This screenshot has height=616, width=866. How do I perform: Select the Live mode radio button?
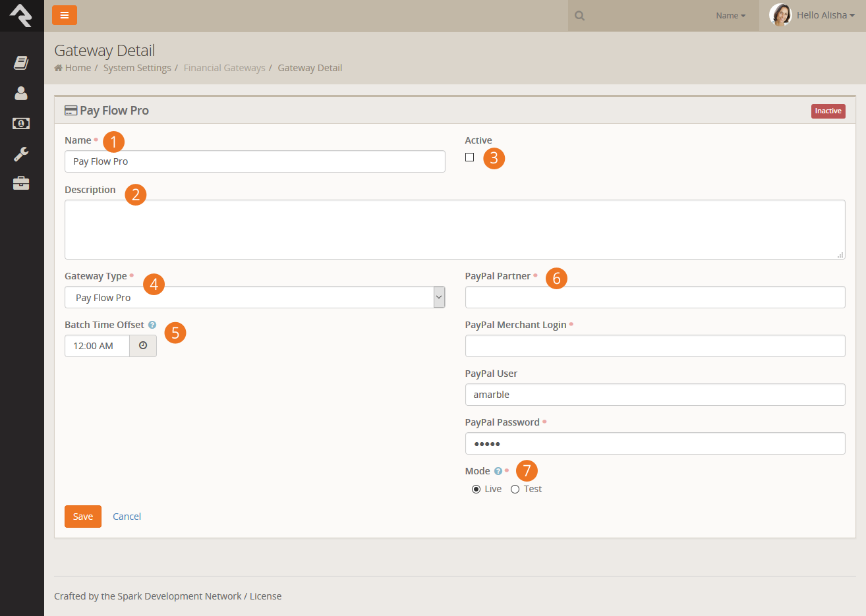(476, 489)
